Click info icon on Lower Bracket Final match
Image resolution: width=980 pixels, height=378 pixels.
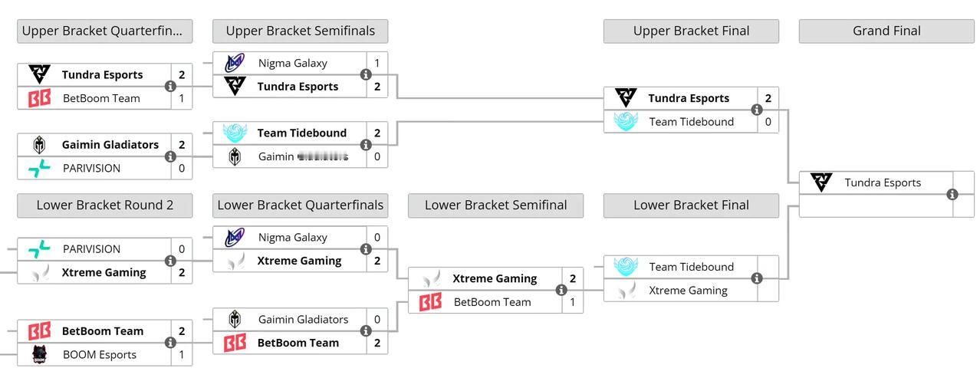point(757,278)
